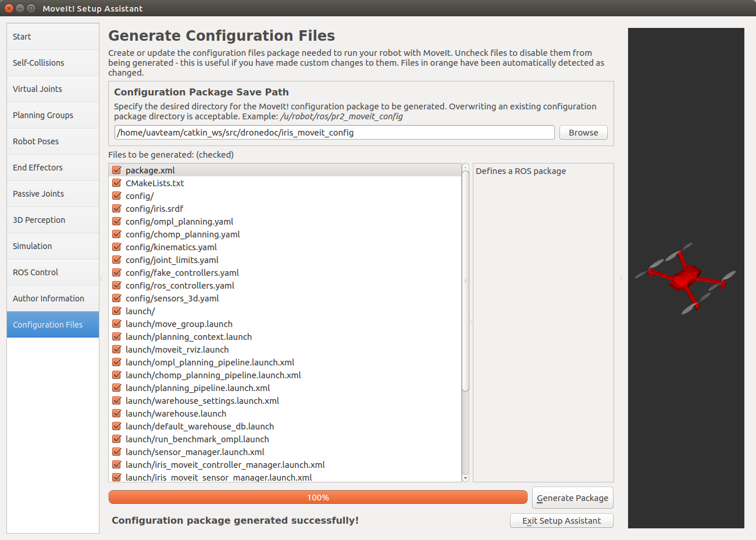Disable config/chomp_planning.yaml checkbox
756x540 pixels.
pyautogui.click(x=116, y=235)
